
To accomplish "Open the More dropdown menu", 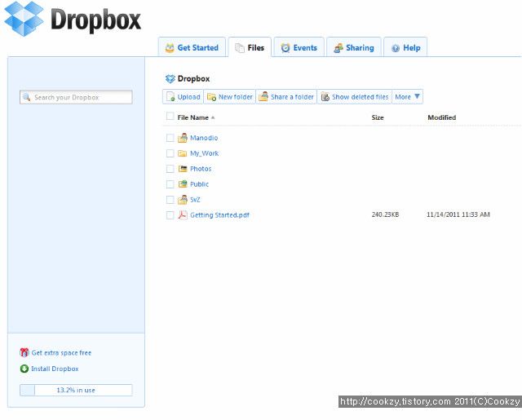I will click(407, 97).
